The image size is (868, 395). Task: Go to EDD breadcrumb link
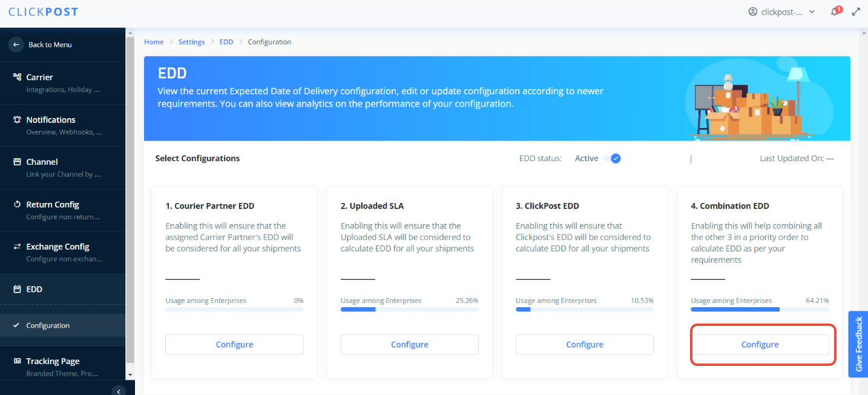click(x=226, y=42)
